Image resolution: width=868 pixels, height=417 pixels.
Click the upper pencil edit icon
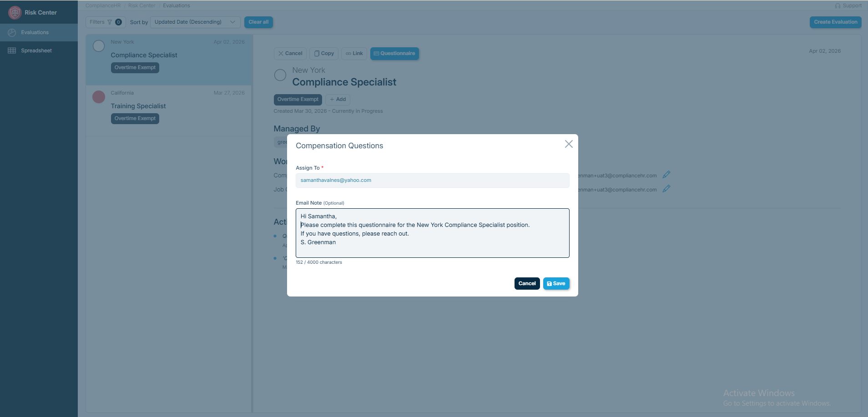(x=666, y=175)
